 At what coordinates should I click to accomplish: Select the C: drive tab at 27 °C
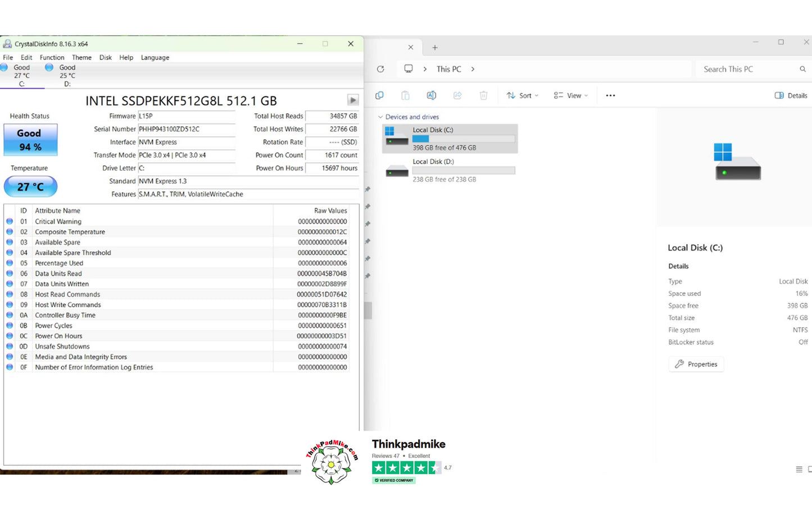22,75
